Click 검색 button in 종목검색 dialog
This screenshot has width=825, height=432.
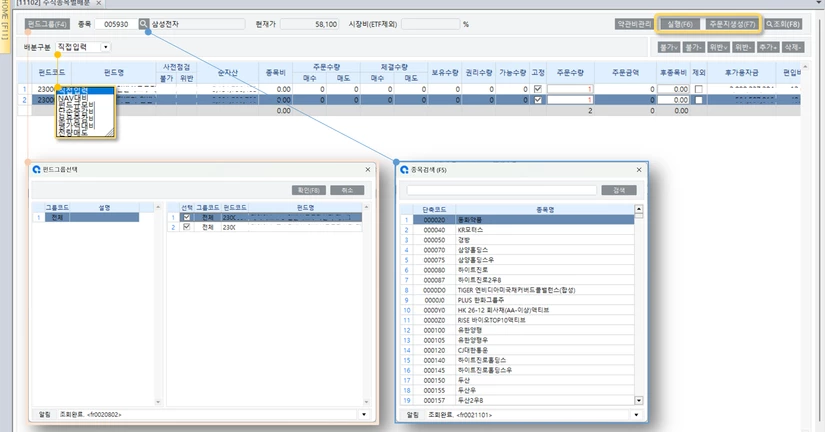(x=619, y=190)
